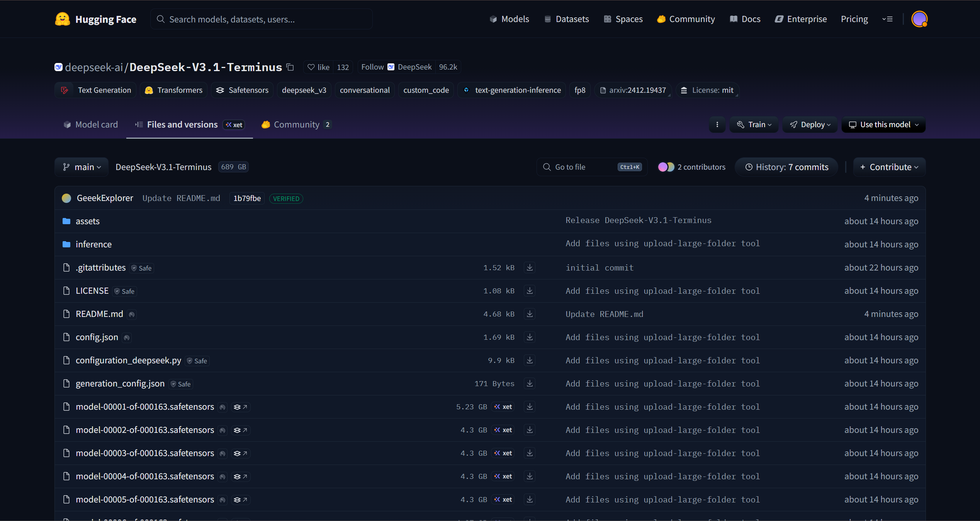980x521 pixels.
Task: Open the user profile avatar
Action: pos(919,19)
